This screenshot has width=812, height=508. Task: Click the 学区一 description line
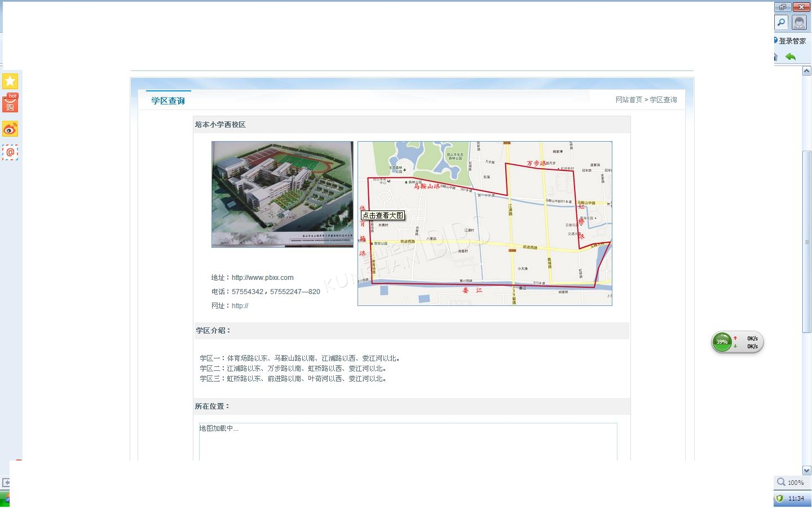[301, 358]
